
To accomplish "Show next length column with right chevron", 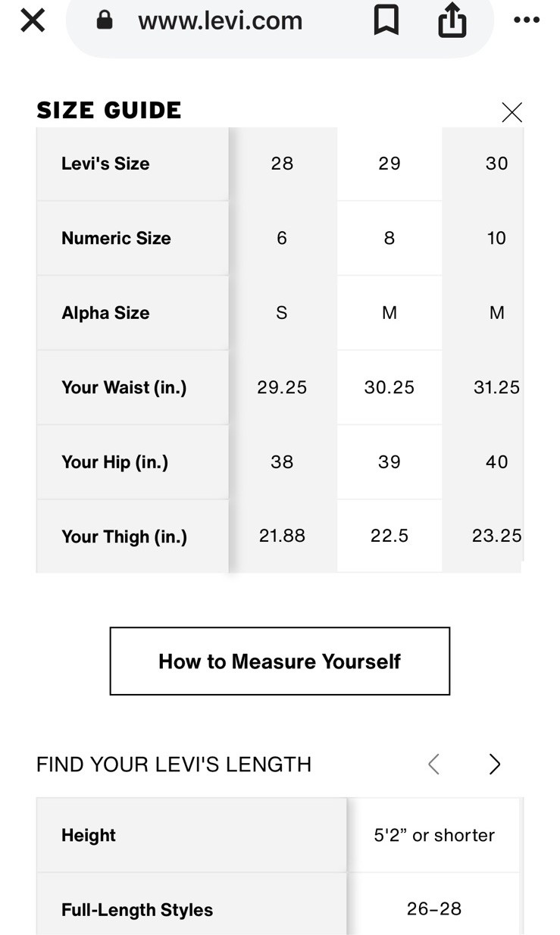I will 495,764.
